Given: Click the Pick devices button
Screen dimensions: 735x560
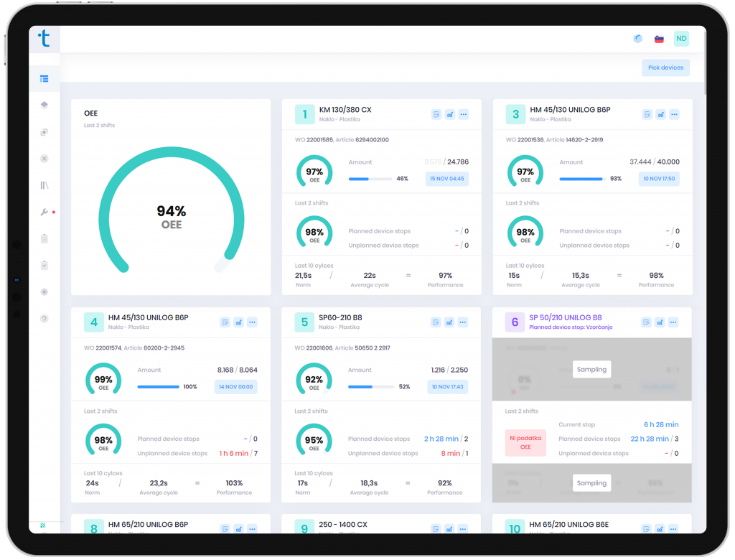Looking at the screenshot, I should click(x=665, y=67).
